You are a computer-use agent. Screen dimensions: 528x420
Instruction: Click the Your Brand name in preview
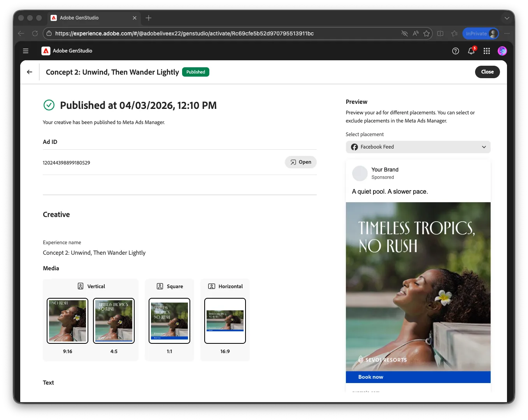tap(385, 170)
